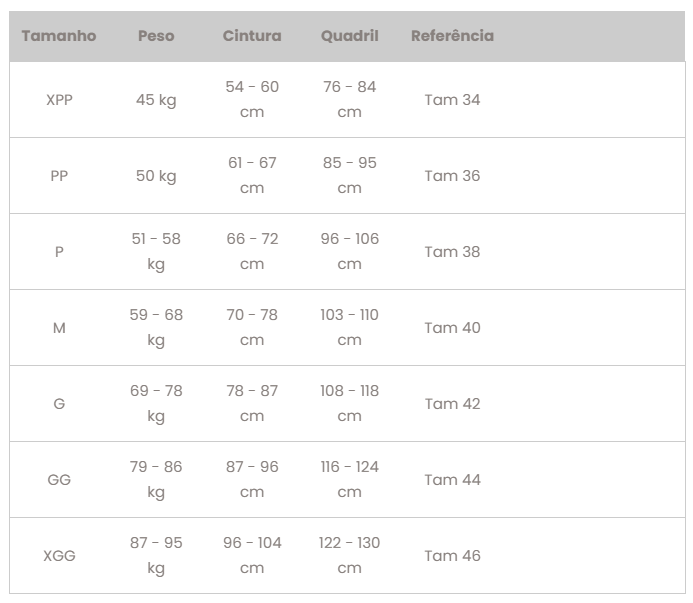Select the M size cell
The width and height of the screenshot is (693, 603).
click(59, 328)
